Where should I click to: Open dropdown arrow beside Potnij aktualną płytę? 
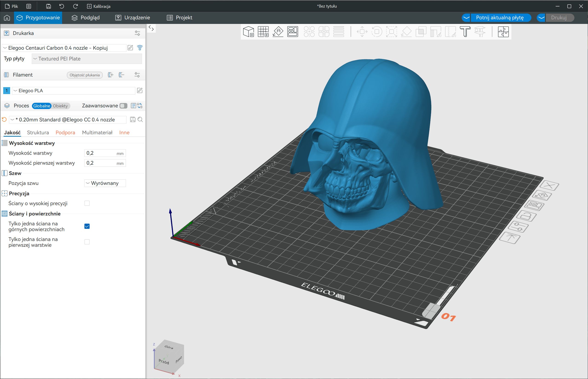coord(466,17)
